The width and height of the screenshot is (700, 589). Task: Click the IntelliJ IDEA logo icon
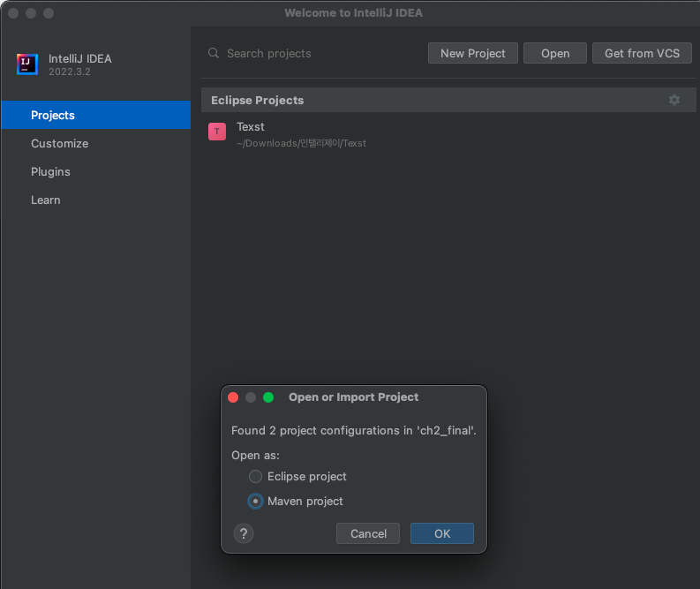click(27, 64)
